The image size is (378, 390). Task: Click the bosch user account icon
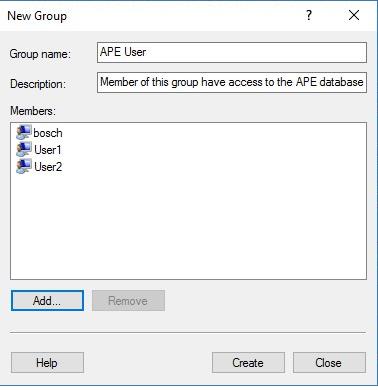24,132
